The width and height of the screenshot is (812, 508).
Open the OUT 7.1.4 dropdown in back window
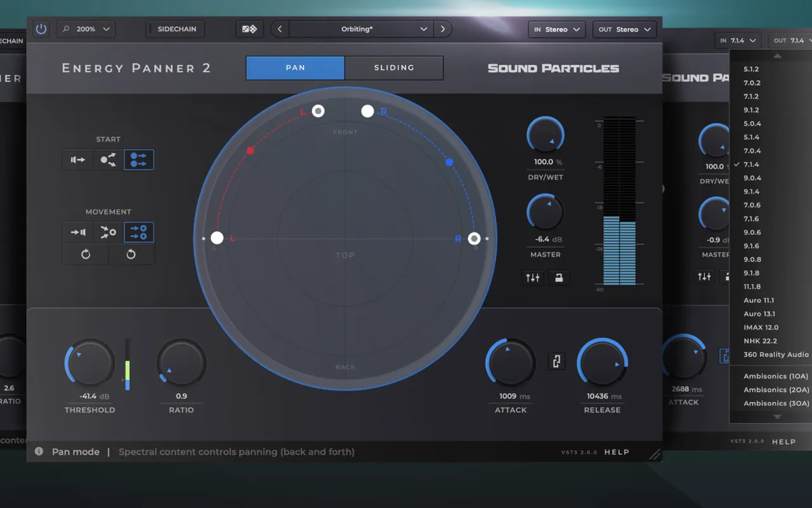790,40
